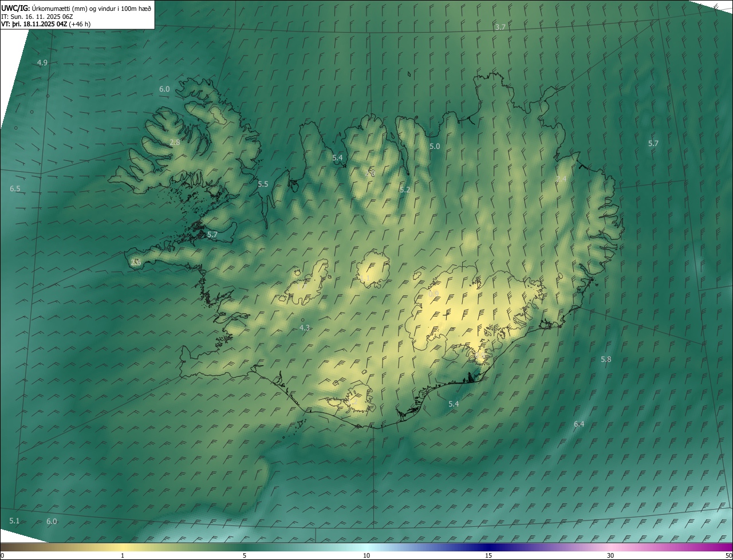The image size is (733, 560).
Task: Click the title 'Úrkomumætti (mm) og vindur í 100m hæð'
Action: 92,8
